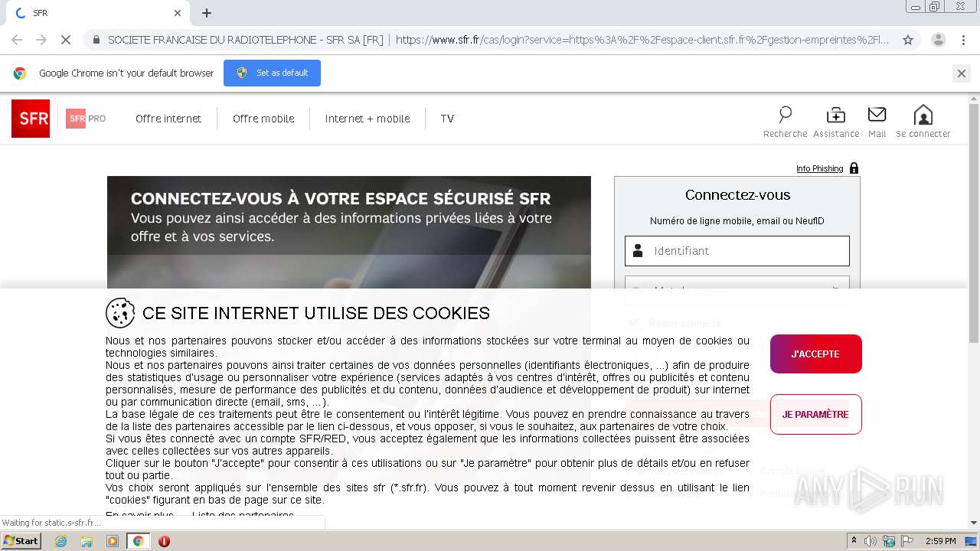
Task: Go back to the previous page
Action: (x=17, y=40)
